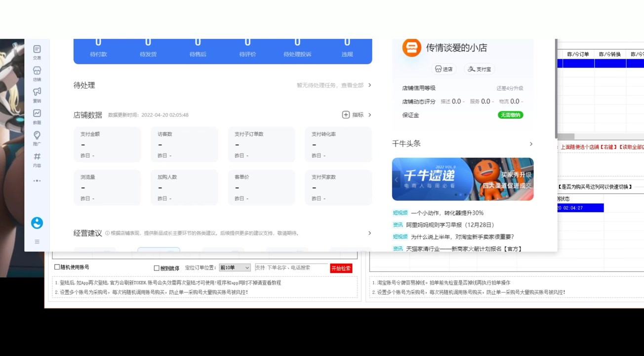This screenshot has width=644, height=356.
Task: Expand 千牛头条 chevron arrow
Action: [531, 144]
